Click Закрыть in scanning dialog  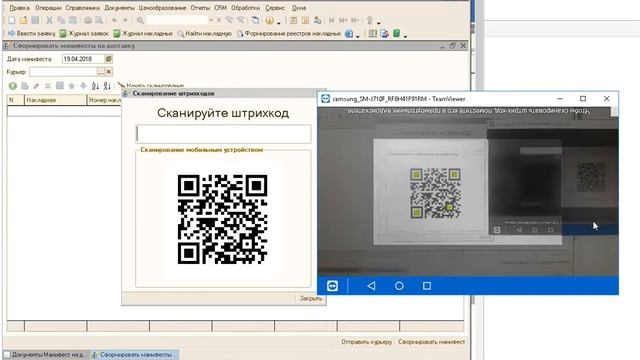click(311, 298)
